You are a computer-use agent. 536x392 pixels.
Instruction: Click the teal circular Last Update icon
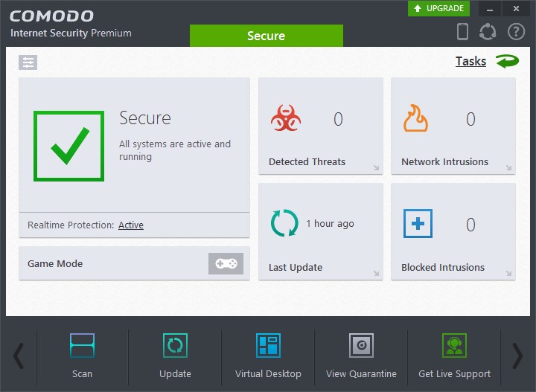284,223
